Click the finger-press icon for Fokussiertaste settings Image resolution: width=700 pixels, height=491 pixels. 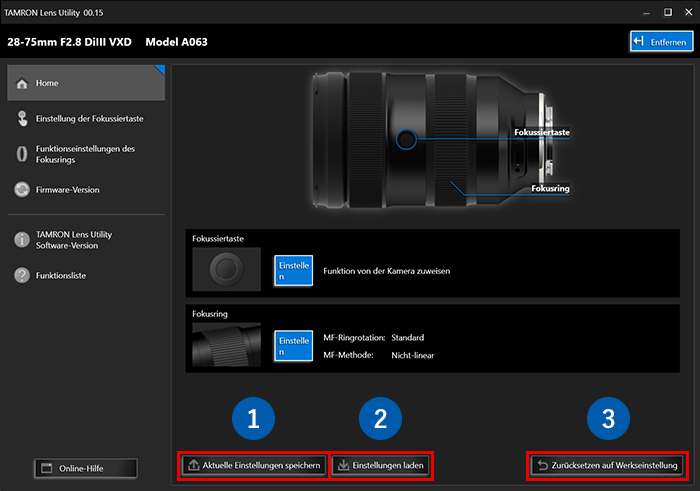(22, 119)
